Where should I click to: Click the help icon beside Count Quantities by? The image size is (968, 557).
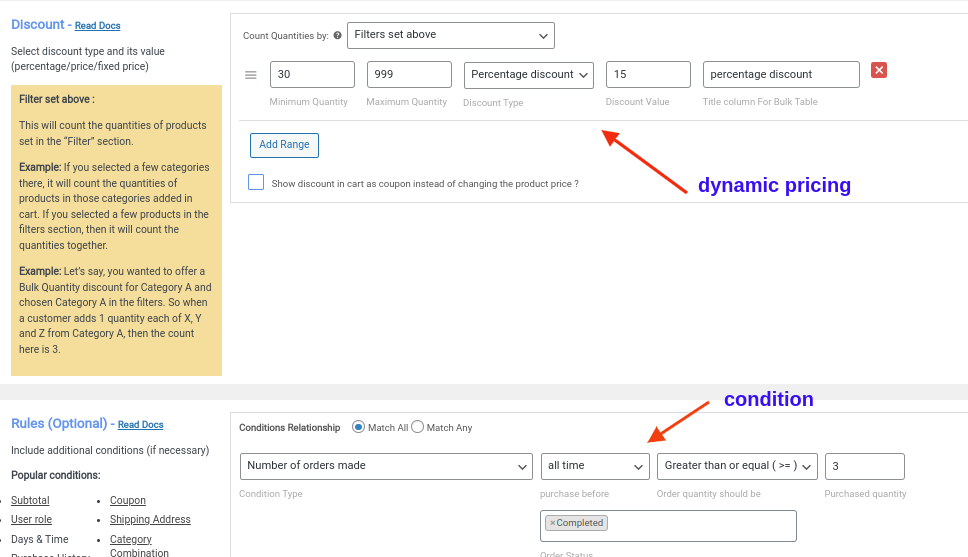(337, 36)
